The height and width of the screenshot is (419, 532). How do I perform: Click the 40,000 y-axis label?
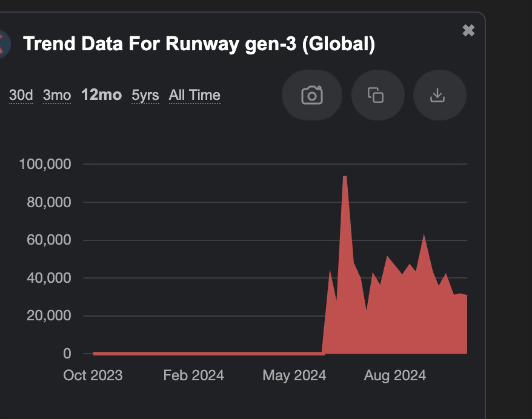coord(49,278)
